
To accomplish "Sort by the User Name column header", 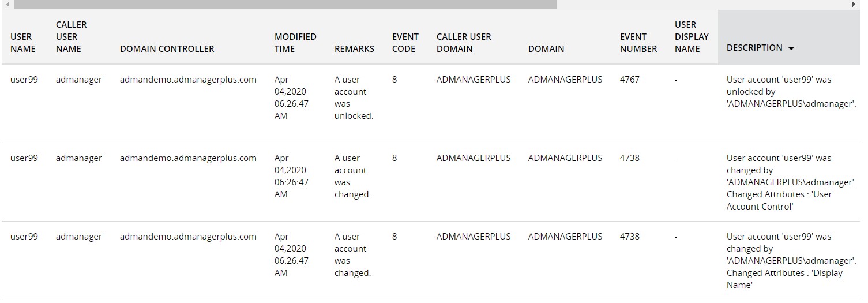I will pos(22,43).
